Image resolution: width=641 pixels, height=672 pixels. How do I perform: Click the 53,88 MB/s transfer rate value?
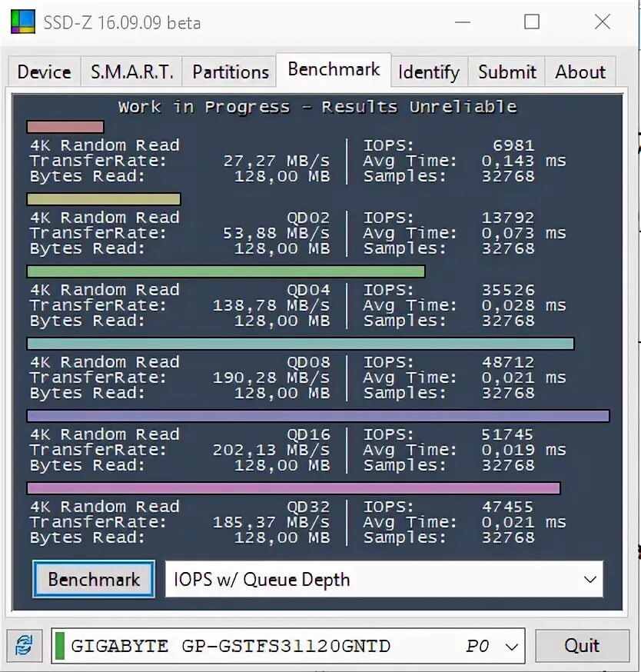[277, 233]
